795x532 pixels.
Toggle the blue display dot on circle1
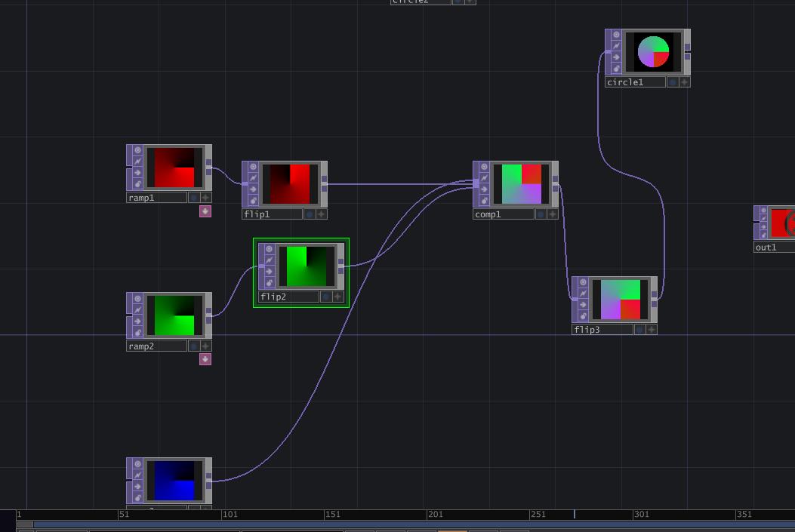click(x=672, y=82)
